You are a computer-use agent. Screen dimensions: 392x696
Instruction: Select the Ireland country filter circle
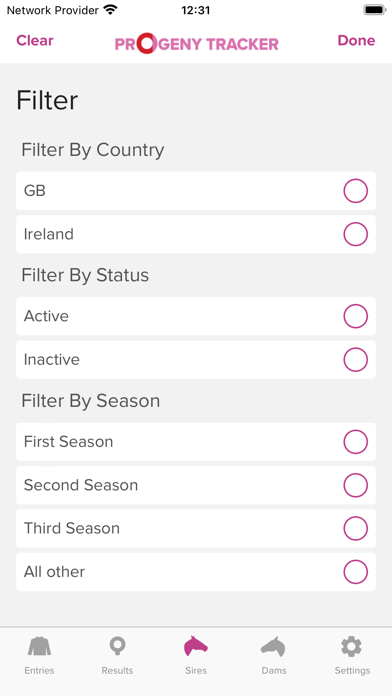[356, 234]
